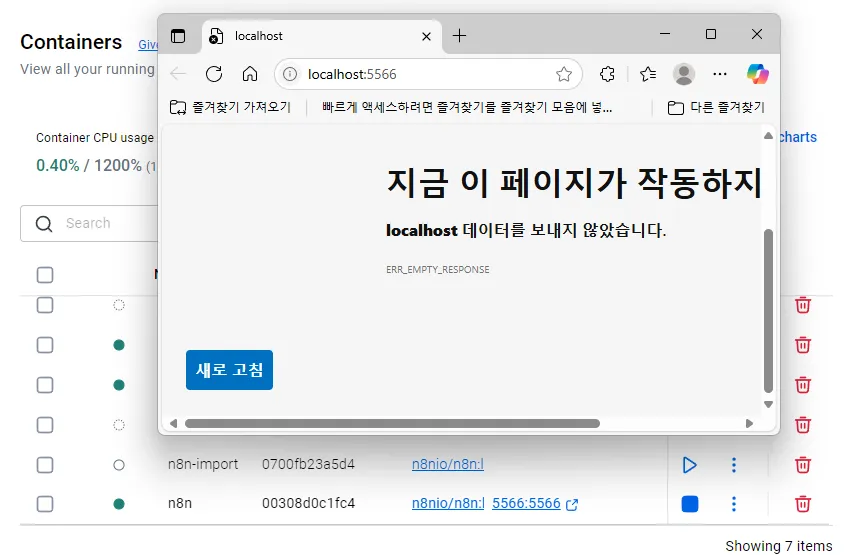Check the n8n-import container checkbox

pos(45,465)
